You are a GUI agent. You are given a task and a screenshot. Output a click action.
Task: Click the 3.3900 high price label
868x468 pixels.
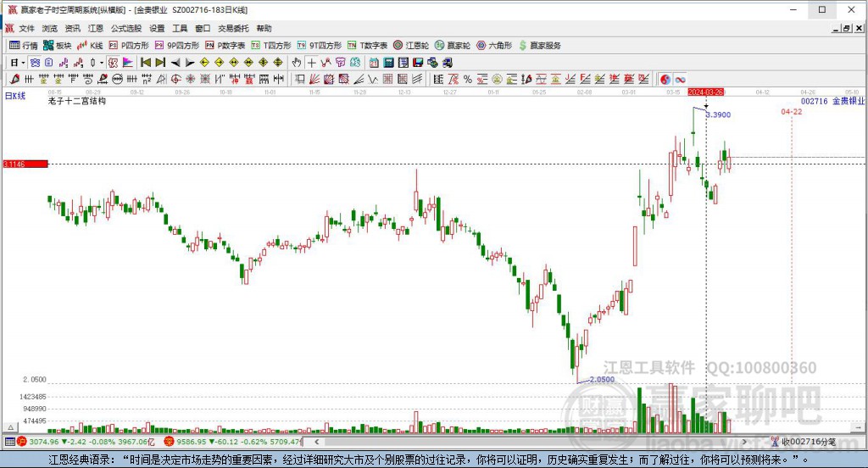coord(719,114)
